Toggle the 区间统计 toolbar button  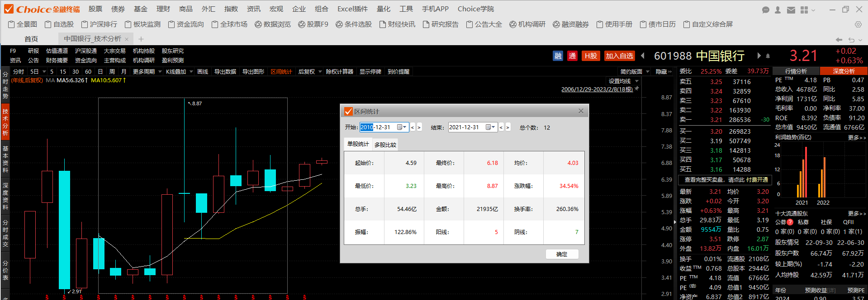281,71
